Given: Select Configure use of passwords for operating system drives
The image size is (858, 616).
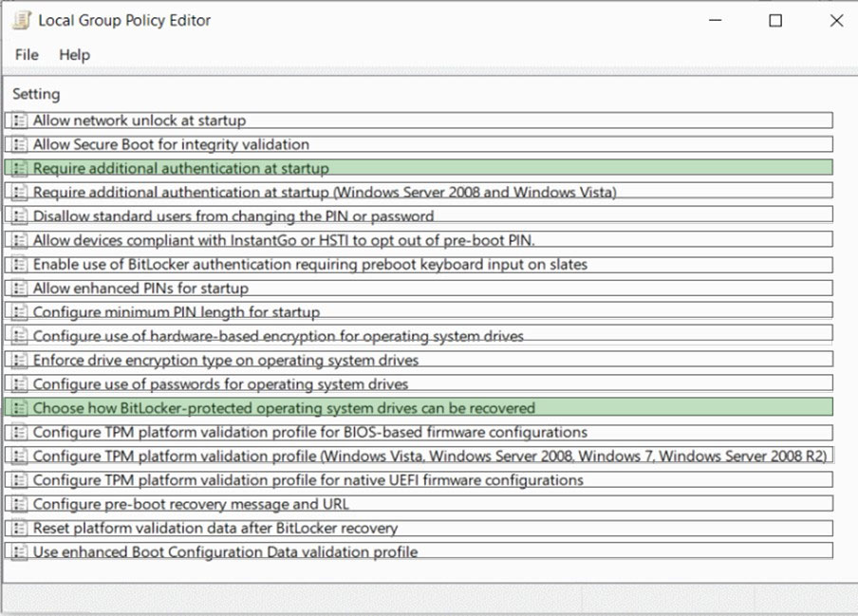Looking at the screenshot, I should [419, 383].
